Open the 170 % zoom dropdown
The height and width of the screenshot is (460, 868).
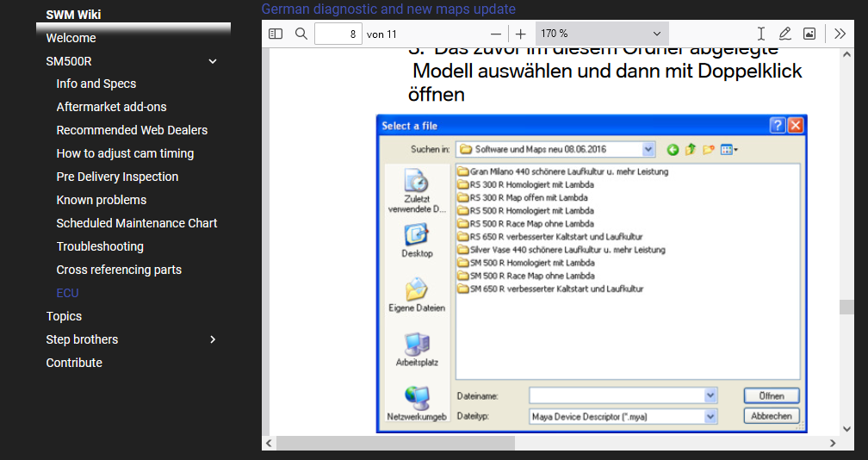(x=601, y=34)
